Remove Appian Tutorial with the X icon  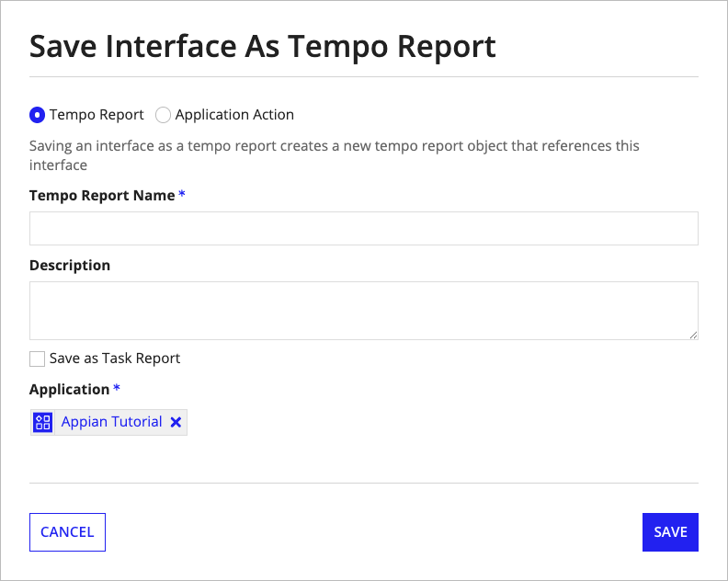(x=176, y=422)
